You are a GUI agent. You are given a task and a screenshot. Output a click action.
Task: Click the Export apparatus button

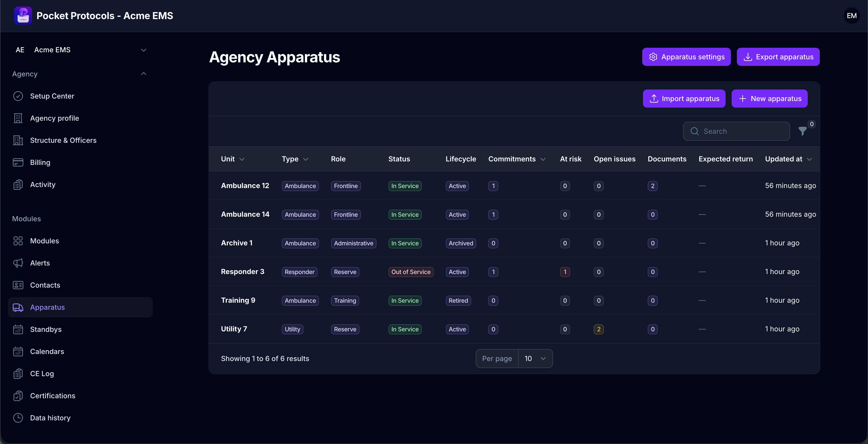[778, 57]
